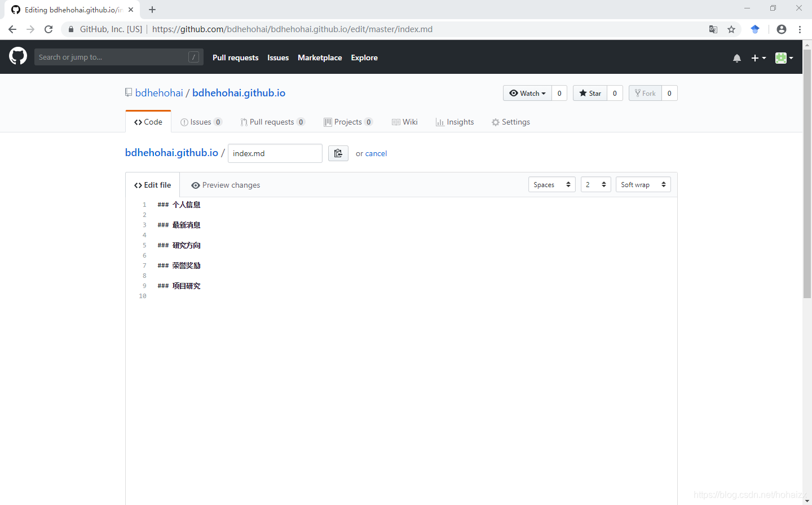Click editor line 5 '### 研究方向'

tap(179, 245)
